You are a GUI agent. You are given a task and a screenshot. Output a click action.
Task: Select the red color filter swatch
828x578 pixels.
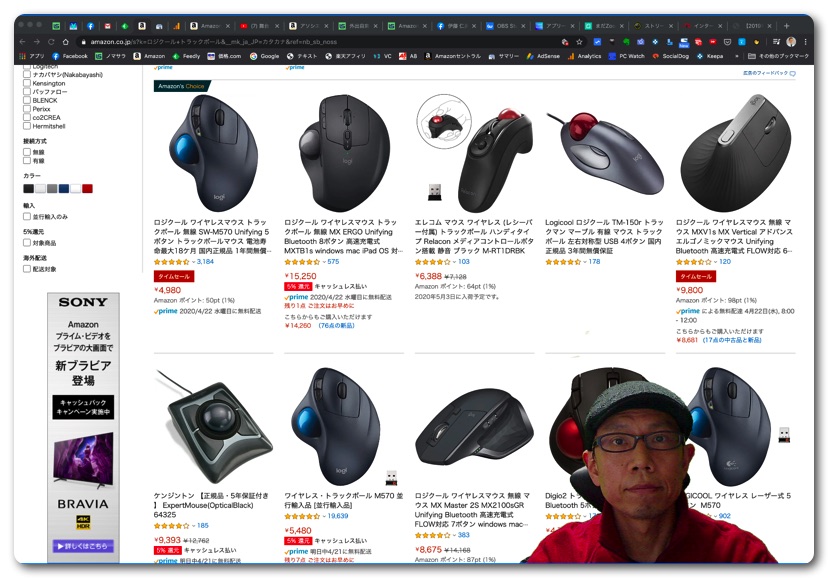point(88,189)
